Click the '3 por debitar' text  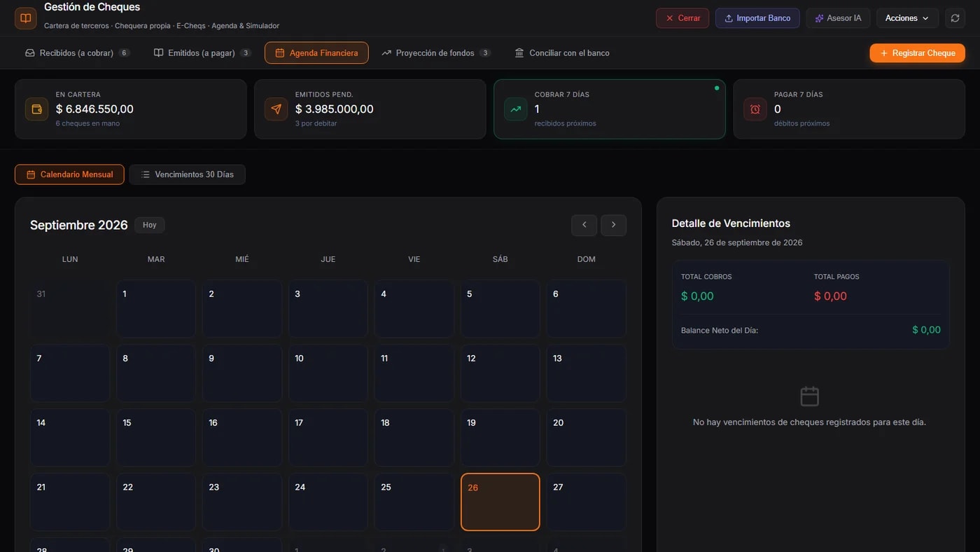[x=316, y=123]
